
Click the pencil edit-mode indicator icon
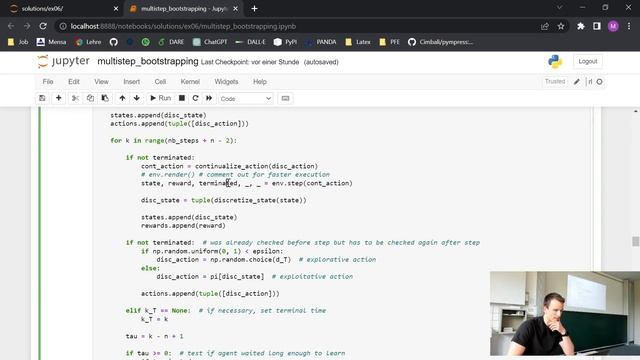coord(577,82)
